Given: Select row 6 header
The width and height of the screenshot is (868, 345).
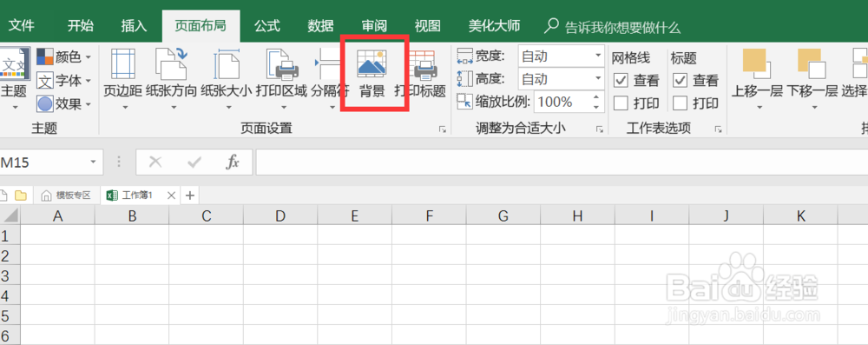Looking at the screenshot, I should pyautogui.click(x=10, y=335).
